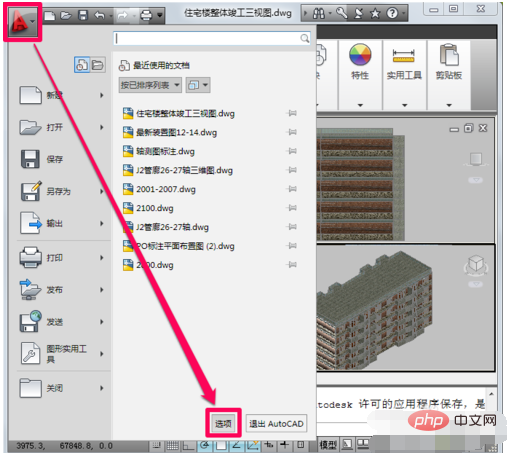The image size is (507, 453).
Task: Click the Plot printer icon in quick access toolbar
Action: point(146,15)
